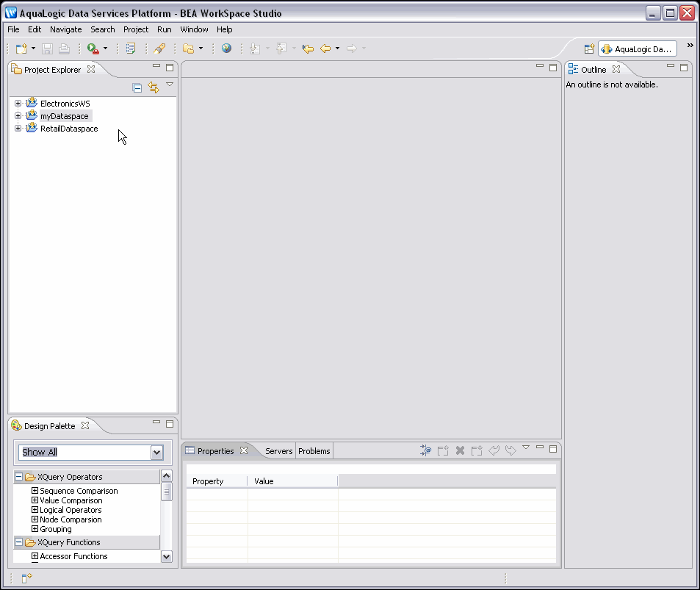Click Design Palette scroll up arrow
Image resolution: width=700 pixels, height=590 pixels.
pos(167,476)
